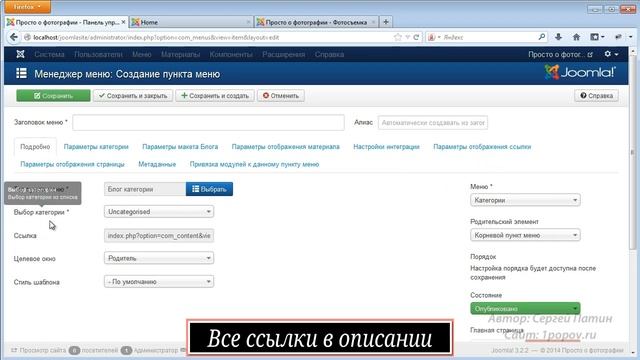This screenshot has width=640, height=360.
Task: Click the search magnifier icon in Yandex box
Action: coord(542,37)
